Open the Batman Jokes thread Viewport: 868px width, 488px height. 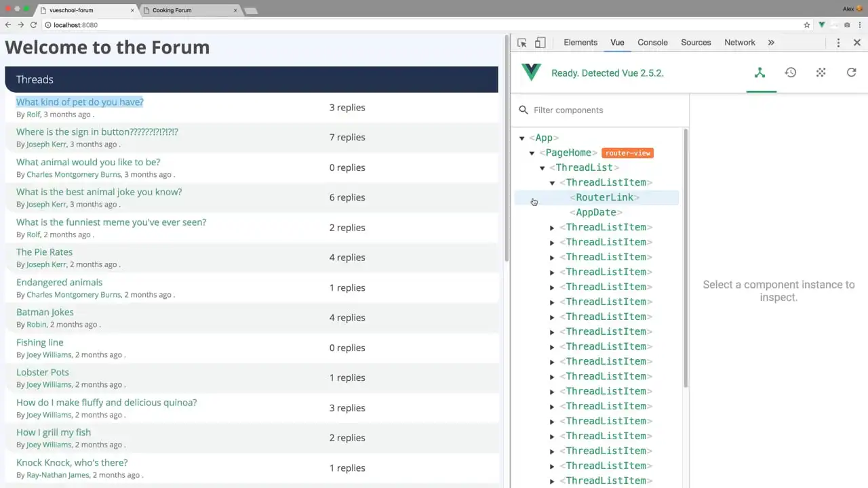[45, 312]
